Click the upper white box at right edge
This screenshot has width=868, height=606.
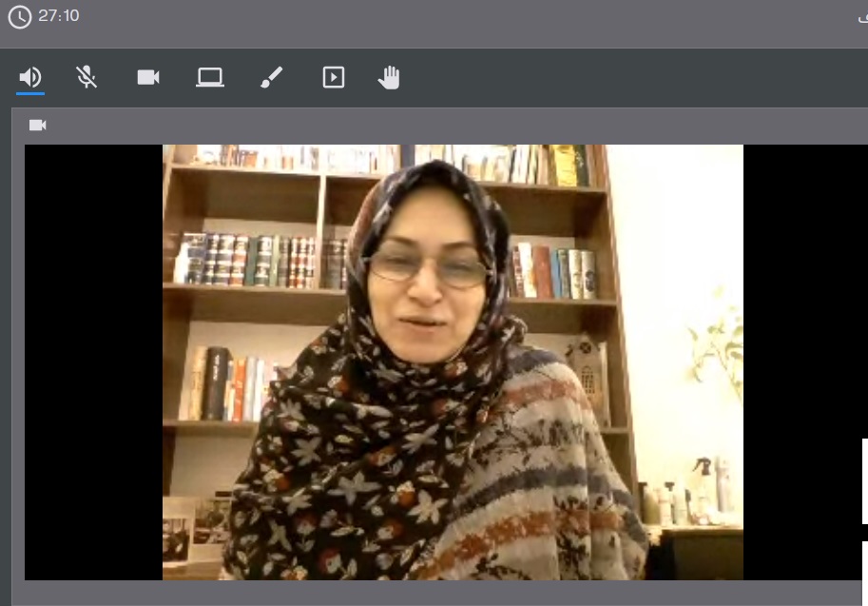click(864, 480)
